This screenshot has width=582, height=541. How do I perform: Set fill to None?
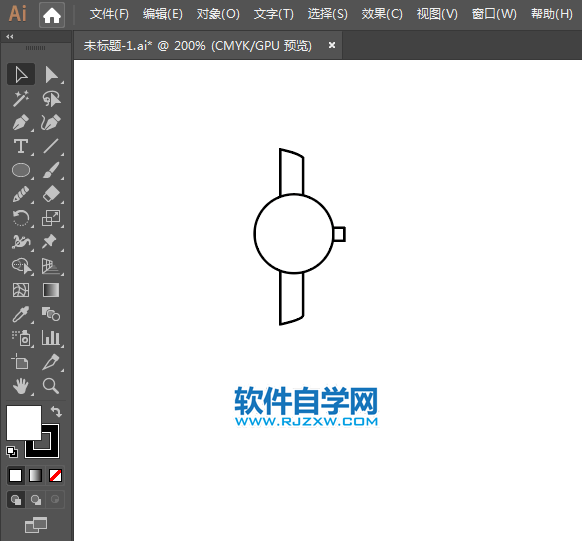click(55, 475)
